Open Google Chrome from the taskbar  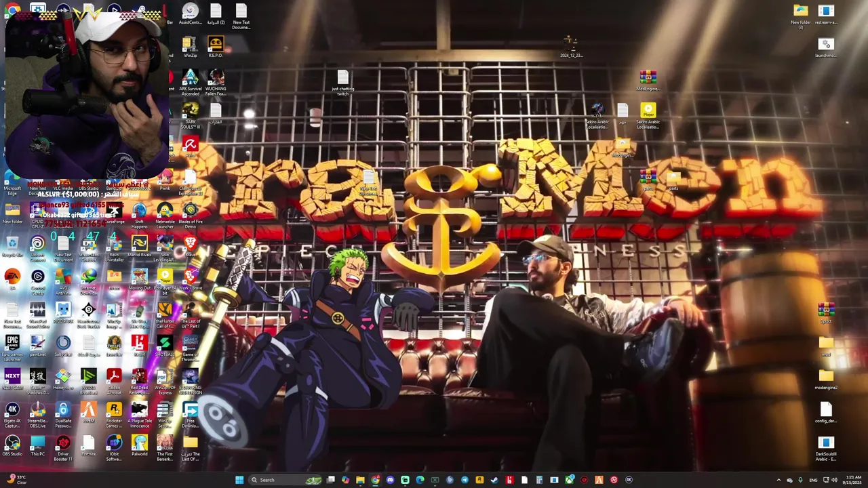[x=375, y=480]
